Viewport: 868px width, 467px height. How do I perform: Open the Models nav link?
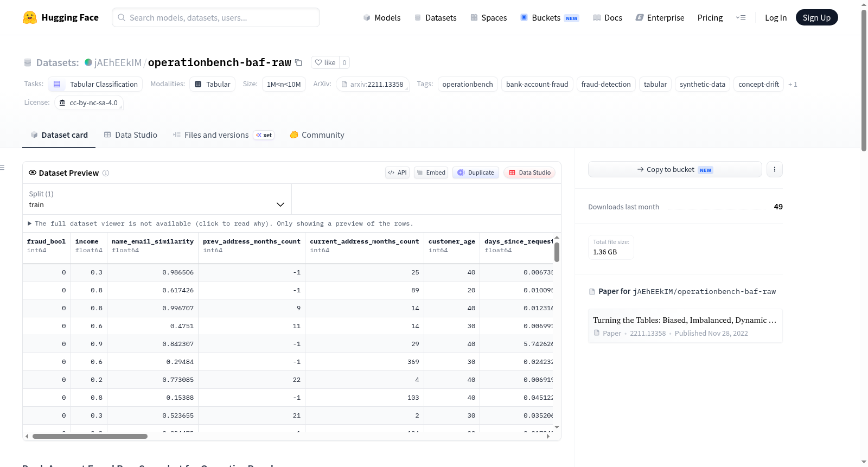click(x=382, y=17)
